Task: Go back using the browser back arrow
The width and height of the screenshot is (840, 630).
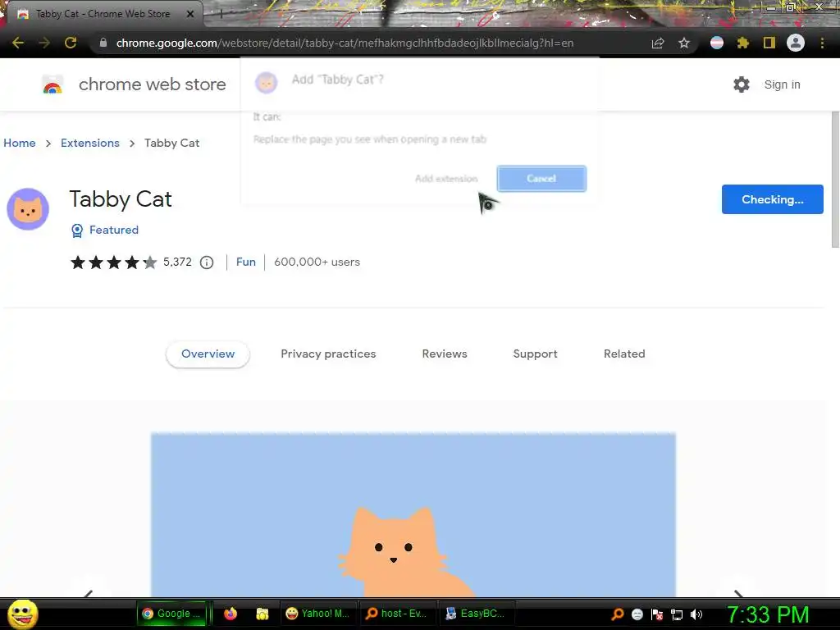Action: coord(18,43)
